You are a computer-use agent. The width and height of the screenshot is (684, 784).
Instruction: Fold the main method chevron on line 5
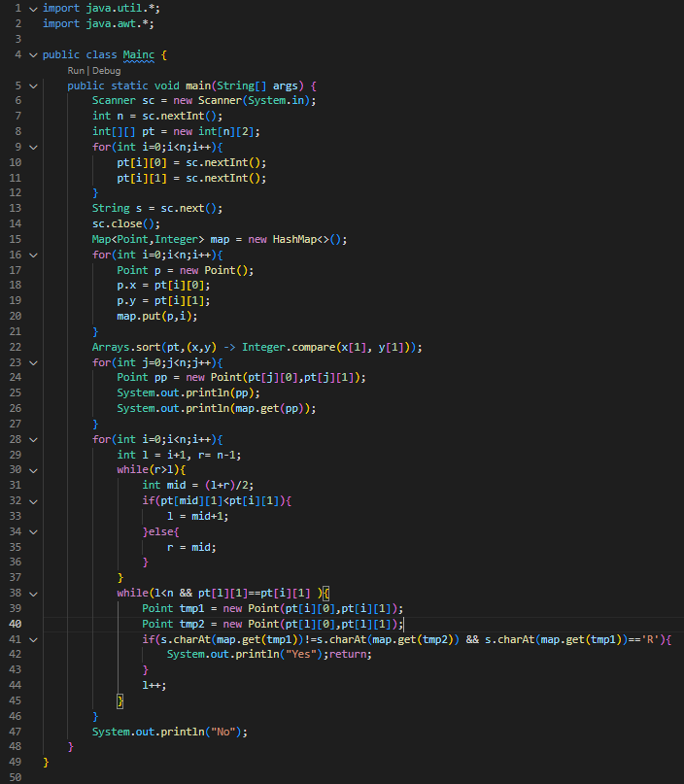point(33,86)
